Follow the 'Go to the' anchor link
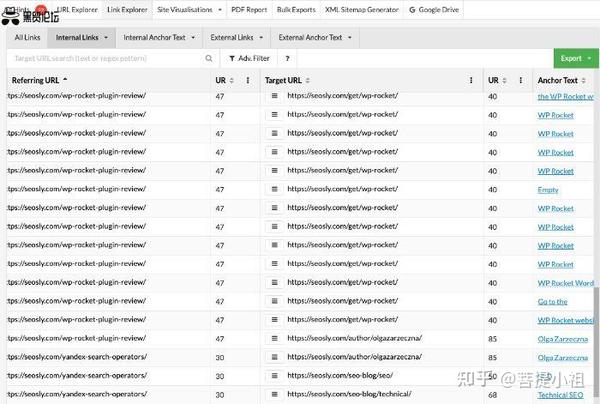Screen dimensions: 600x404 [553, 302]
